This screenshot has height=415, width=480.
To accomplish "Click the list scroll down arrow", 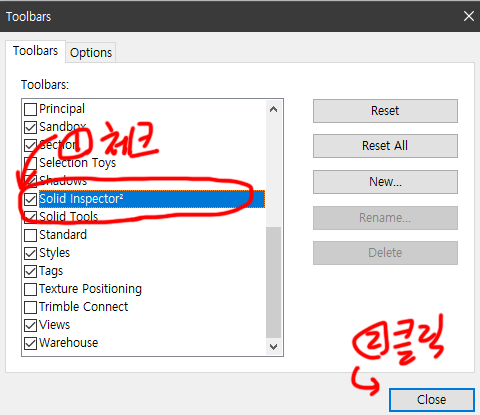I will tap(273, 347).
